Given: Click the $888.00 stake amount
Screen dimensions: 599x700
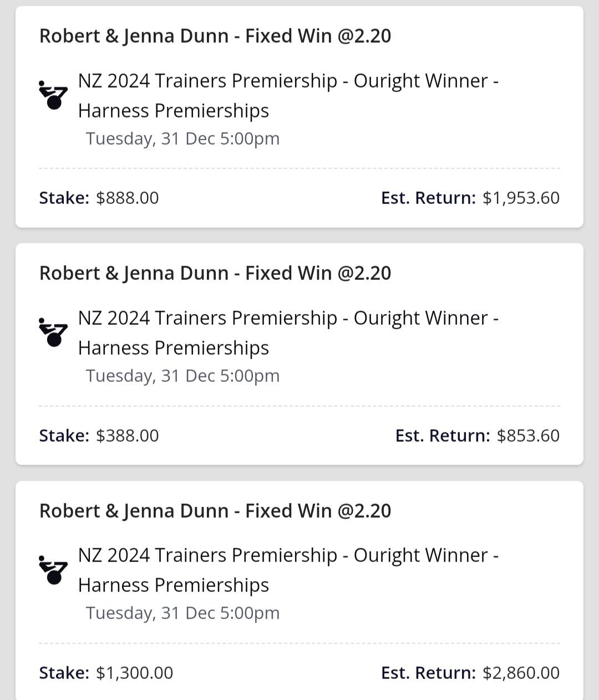Looking at the screenshot, I should pos(128,198).
